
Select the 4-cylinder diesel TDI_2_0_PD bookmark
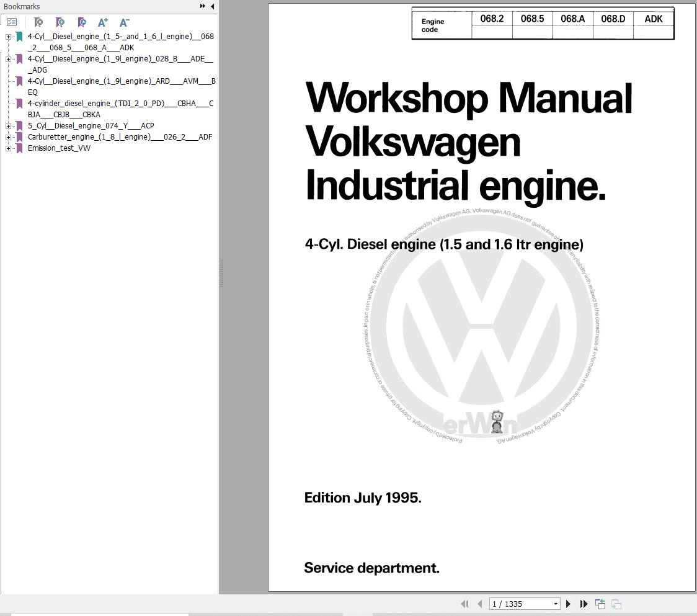[120, 109]
